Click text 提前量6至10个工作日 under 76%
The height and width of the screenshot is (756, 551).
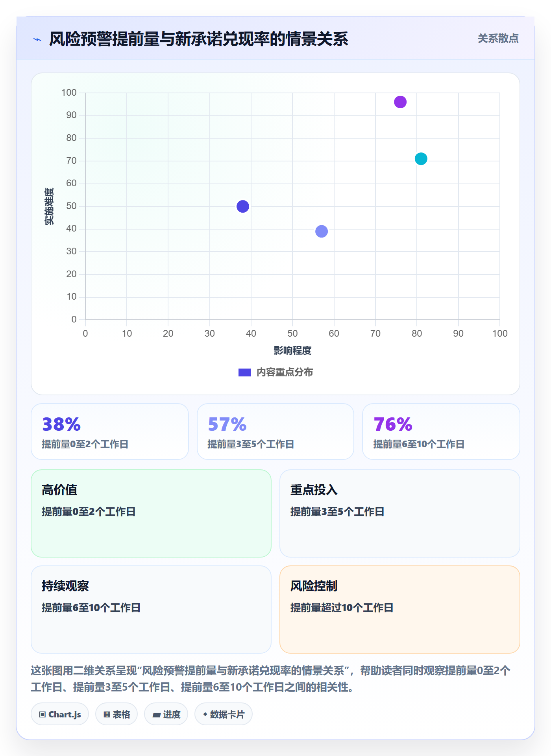419,445
